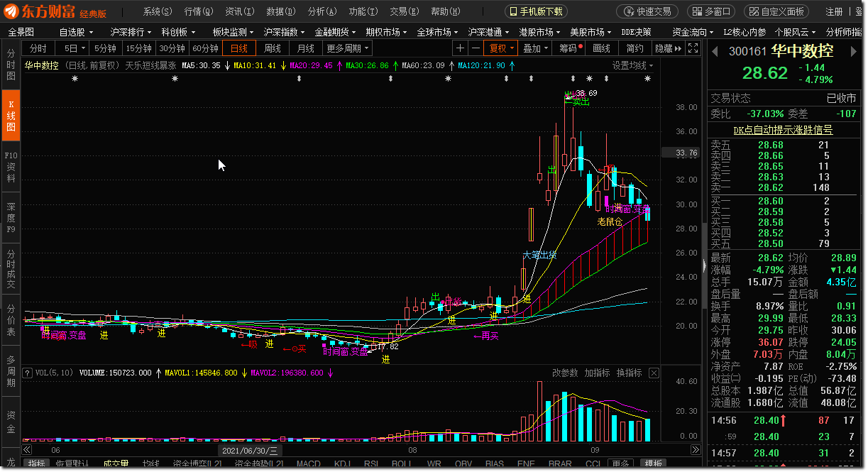Click the 卖出 sell marker near 38.69
The width and height of the screenshot is (868, 472).
click(577, 101)
